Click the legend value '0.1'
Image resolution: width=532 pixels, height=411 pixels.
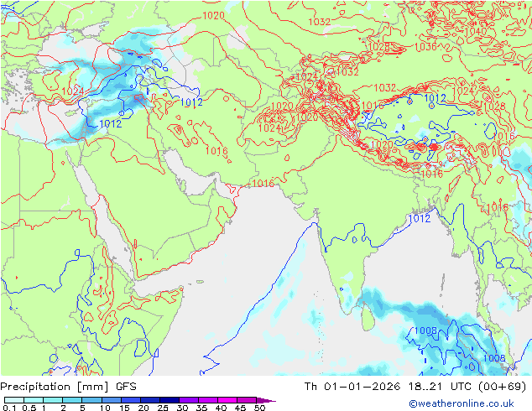pyautogui.click(x=9, y=408)
